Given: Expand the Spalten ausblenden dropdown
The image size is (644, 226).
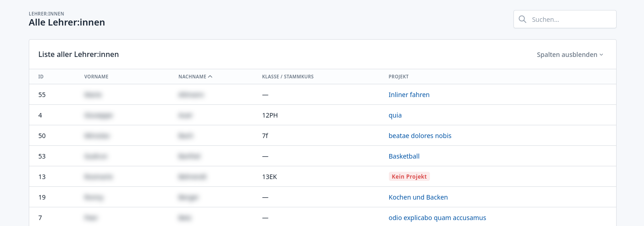Looking at the screenshot, I should coord(570,55).
